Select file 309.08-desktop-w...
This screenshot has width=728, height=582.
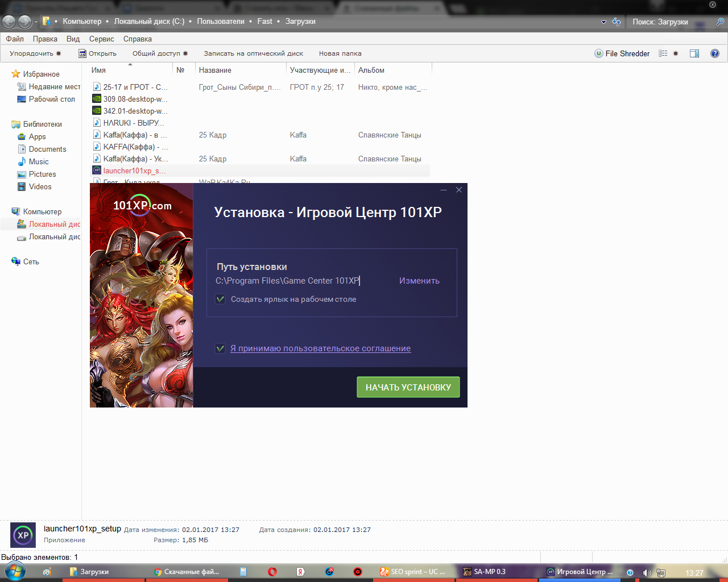[x=130, y=99]
